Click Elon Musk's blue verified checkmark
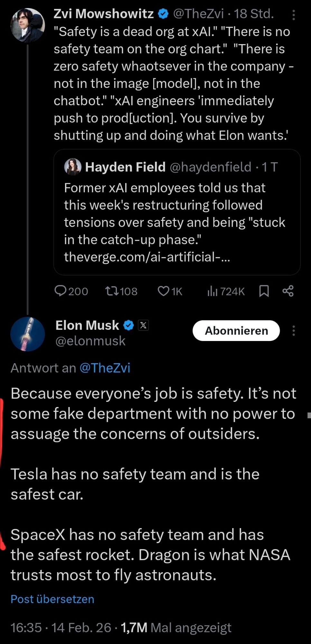This screenshot has height=644, width=311. 129,325
